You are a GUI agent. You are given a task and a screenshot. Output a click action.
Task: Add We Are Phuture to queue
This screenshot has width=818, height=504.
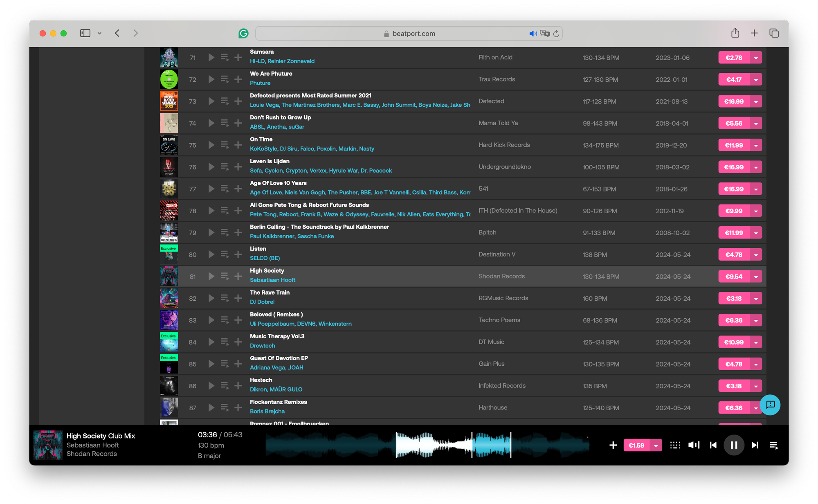225,79
